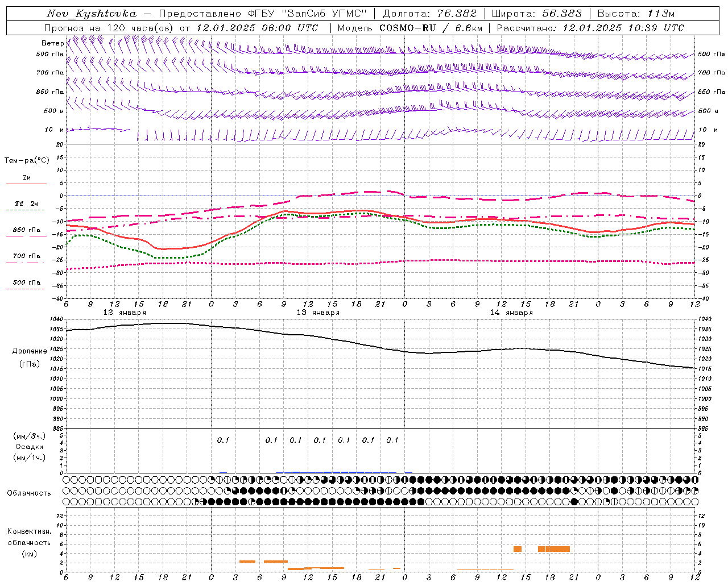Click the longitude value Долгота: 76.382
728x582 pixels.
coord(429,14)
